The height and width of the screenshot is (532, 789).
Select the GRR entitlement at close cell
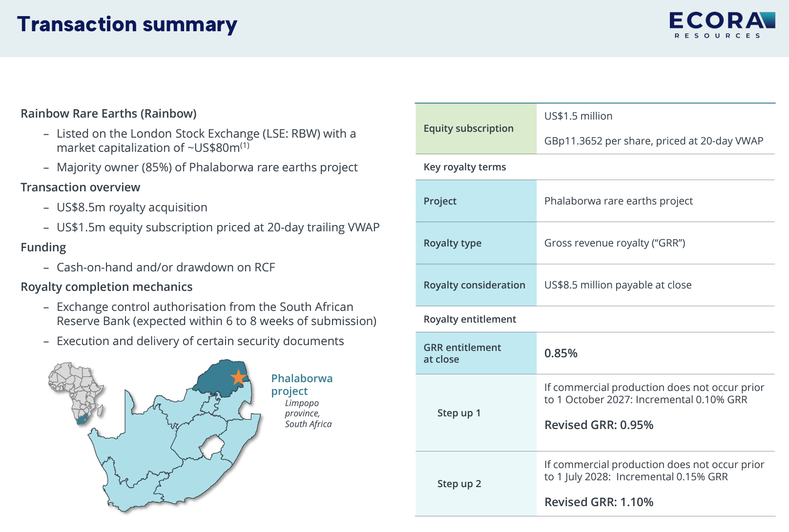[462, 353]
